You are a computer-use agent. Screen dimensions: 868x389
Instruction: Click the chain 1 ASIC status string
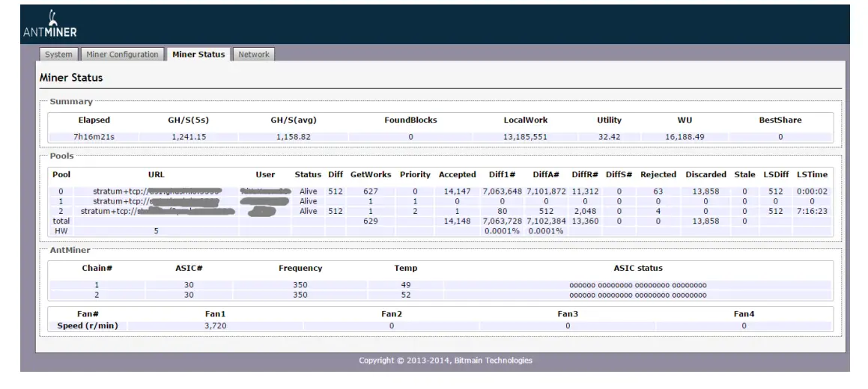point(637,285)
